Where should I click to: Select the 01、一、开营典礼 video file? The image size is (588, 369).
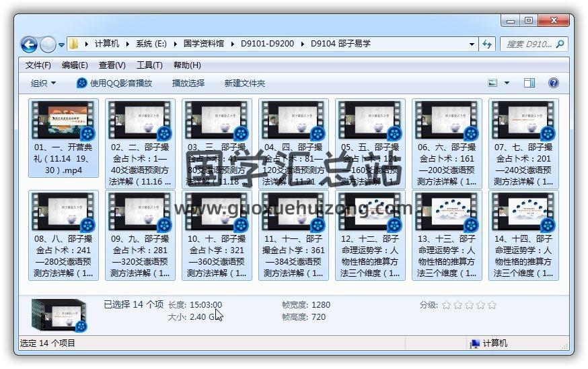point(64,138)
